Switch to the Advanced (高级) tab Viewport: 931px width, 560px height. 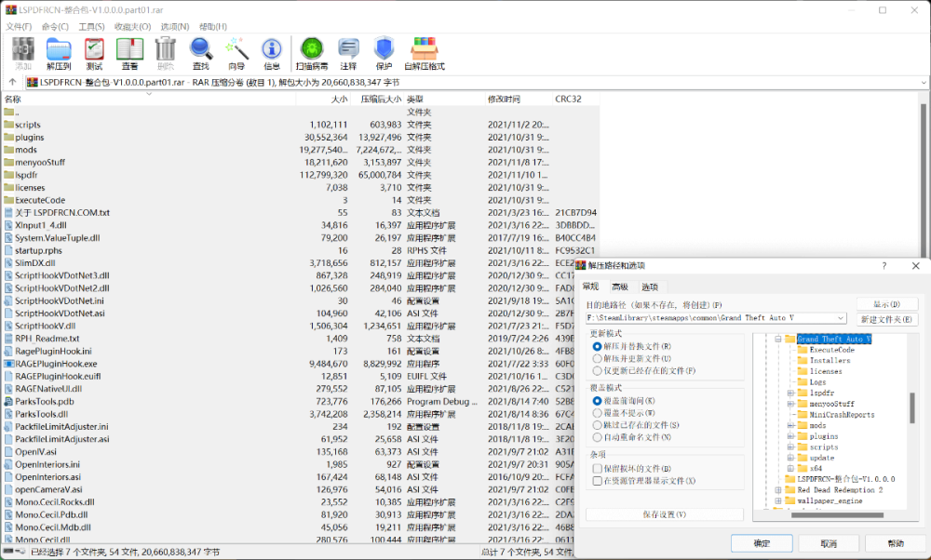[x=620, y=287]
